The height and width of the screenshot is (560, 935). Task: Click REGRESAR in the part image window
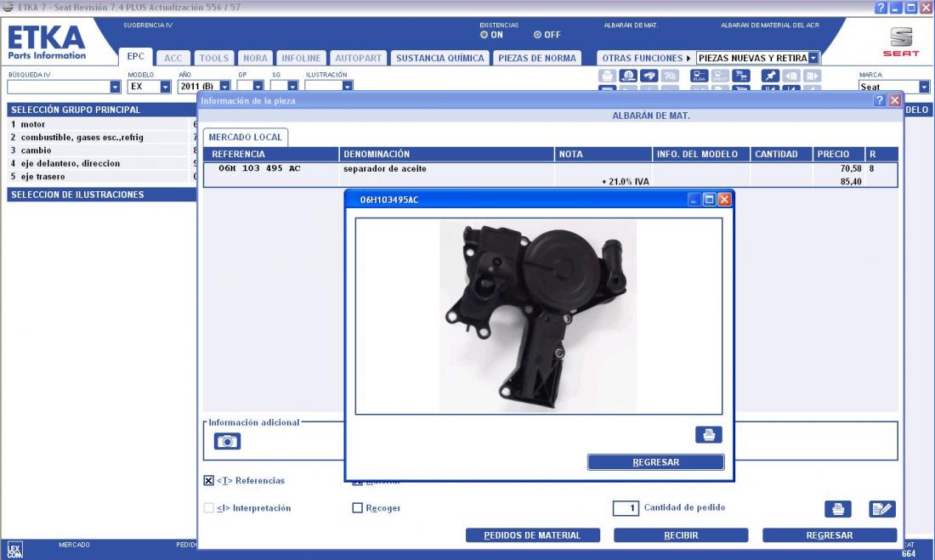pos(656,462)
